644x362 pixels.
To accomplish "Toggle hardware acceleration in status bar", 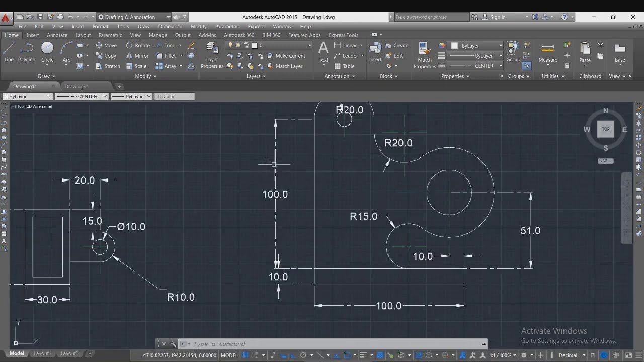I will pos(604,355).
